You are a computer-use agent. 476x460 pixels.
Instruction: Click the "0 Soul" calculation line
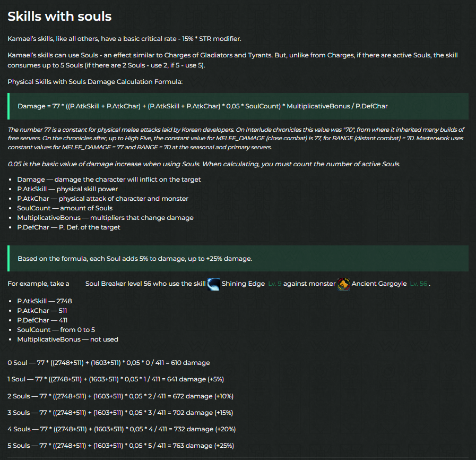(x=108, y=363)
